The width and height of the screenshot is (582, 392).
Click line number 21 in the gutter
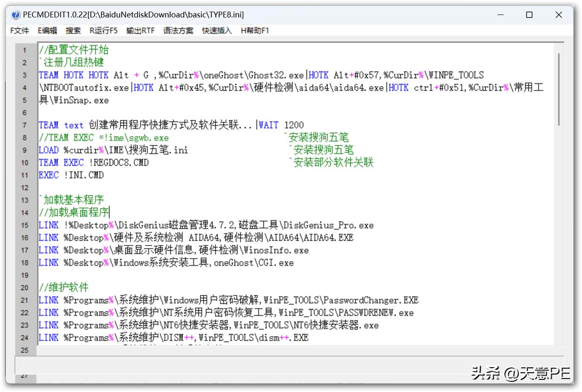coord(25,300)
